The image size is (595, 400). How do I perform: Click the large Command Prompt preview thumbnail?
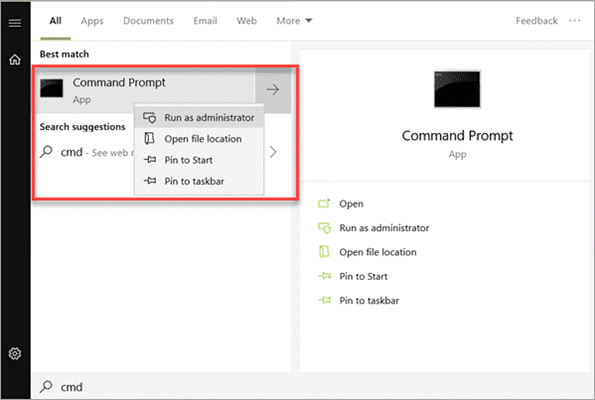457,89
